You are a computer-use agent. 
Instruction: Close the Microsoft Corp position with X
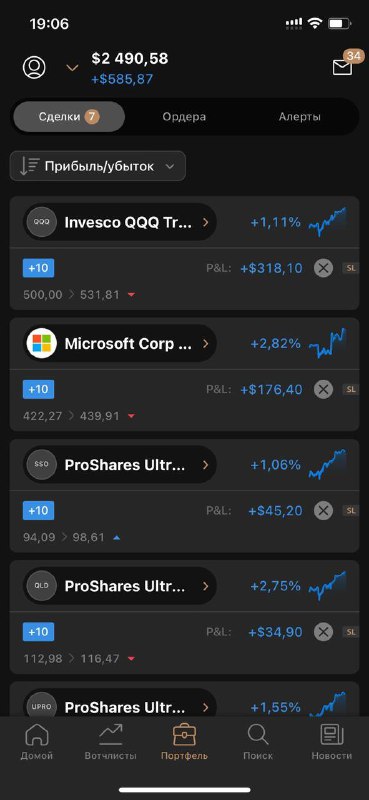click(x=323, y=389)
